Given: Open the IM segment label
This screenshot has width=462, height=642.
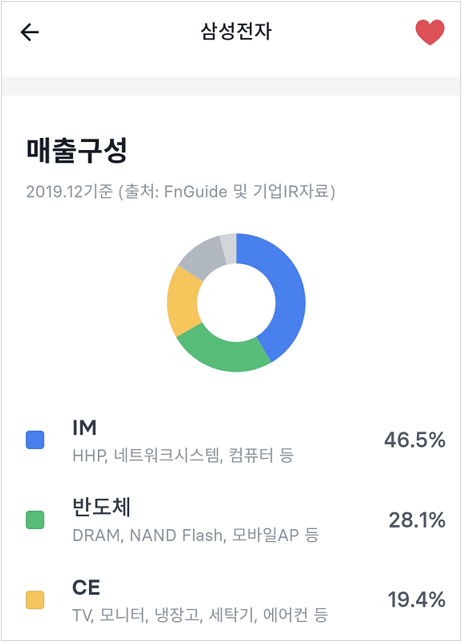Looking at the screenshot, I should [85, 428].
